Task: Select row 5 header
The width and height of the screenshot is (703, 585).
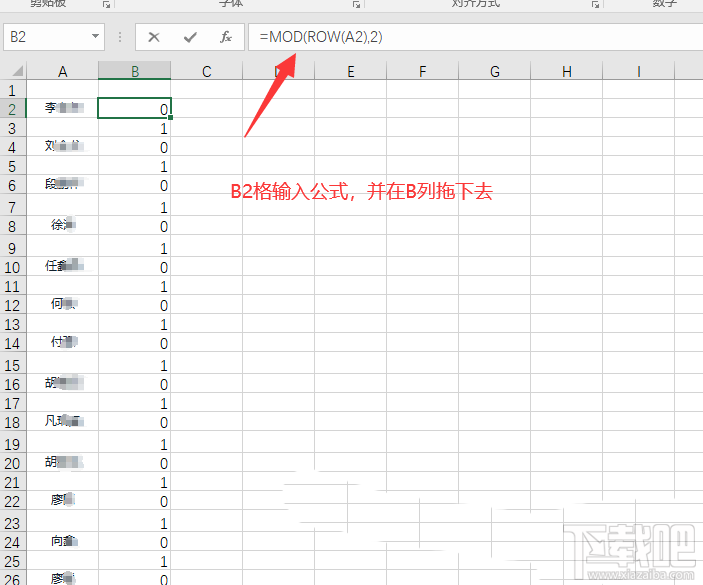Action: click(13, 166)
